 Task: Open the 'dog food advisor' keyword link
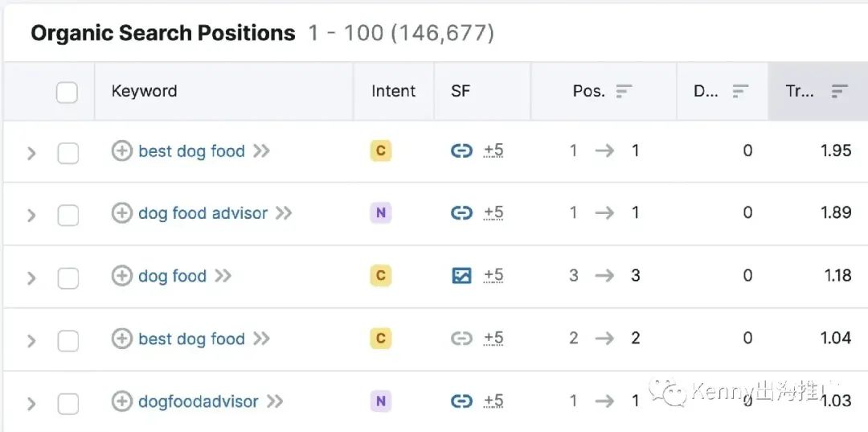pyautogui.click(x=203, y=213)
